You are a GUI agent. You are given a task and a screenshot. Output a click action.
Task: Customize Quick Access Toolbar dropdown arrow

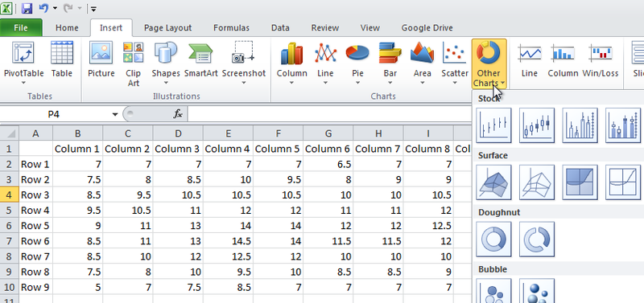tap(94, 8)
